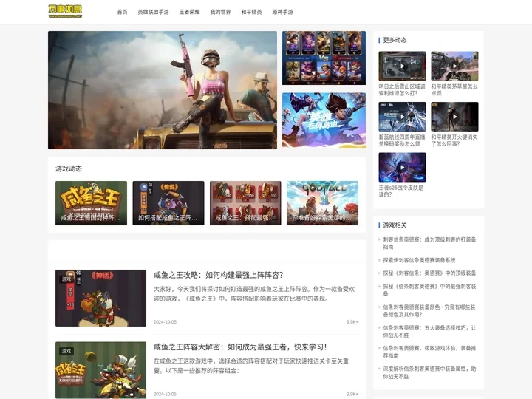
Task: Click the first article's 9.9K+ view count
Action: (352, 322)
